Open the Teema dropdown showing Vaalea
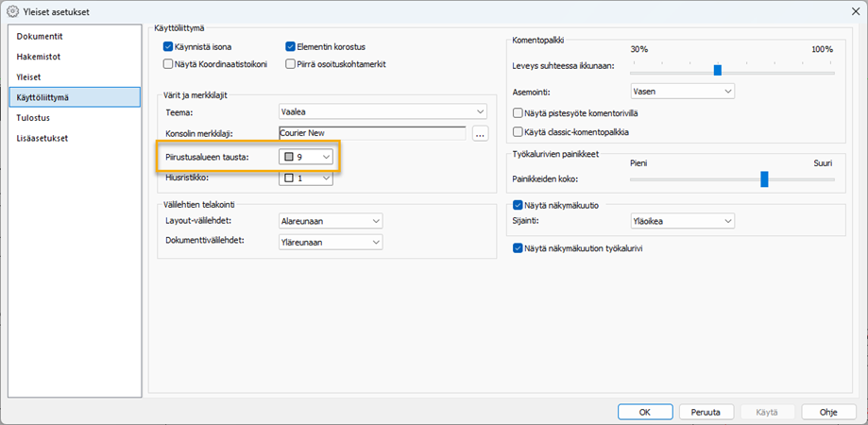Screen dimensions: 868x425 pos(383,111)
